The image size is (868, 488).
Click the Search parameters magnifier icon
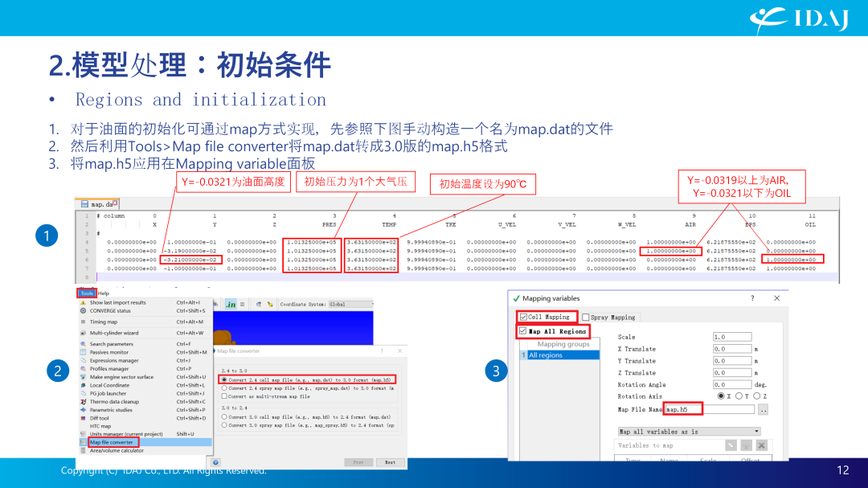click(83, 344)
